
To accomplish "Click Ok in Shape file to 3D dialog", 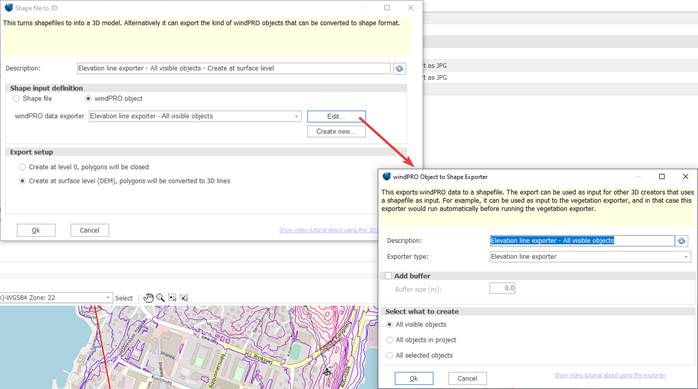I will tap(36, 230).
